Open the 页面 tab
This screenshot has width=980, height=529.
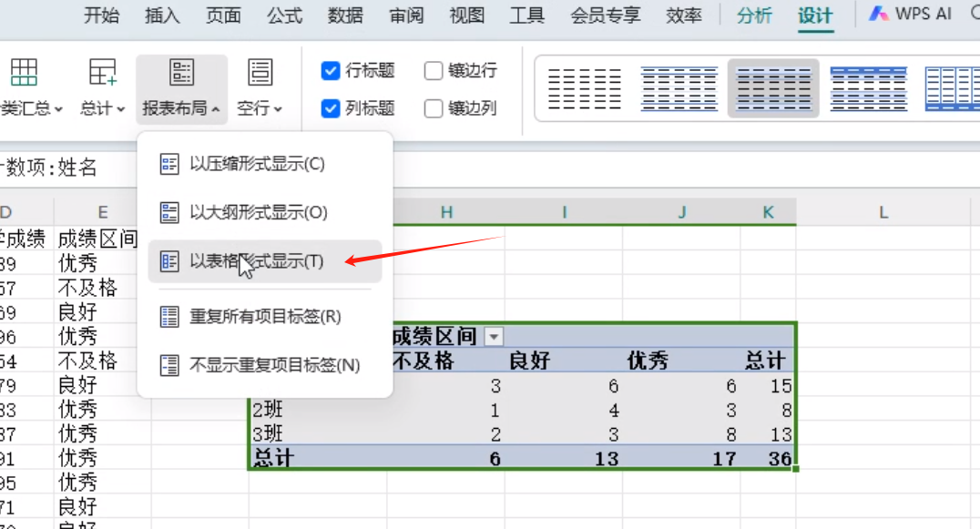(x=224, y=15)
